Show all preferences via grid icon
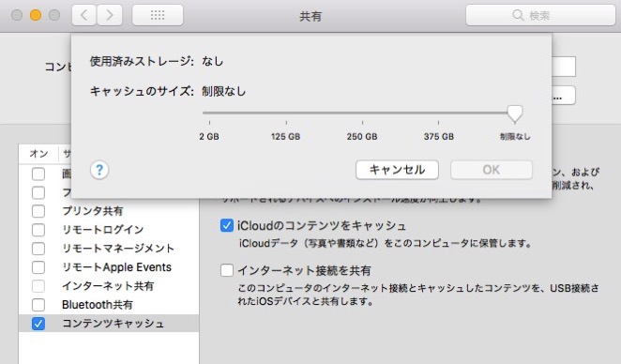Screen dimensions: 621x364 [158, 15]
